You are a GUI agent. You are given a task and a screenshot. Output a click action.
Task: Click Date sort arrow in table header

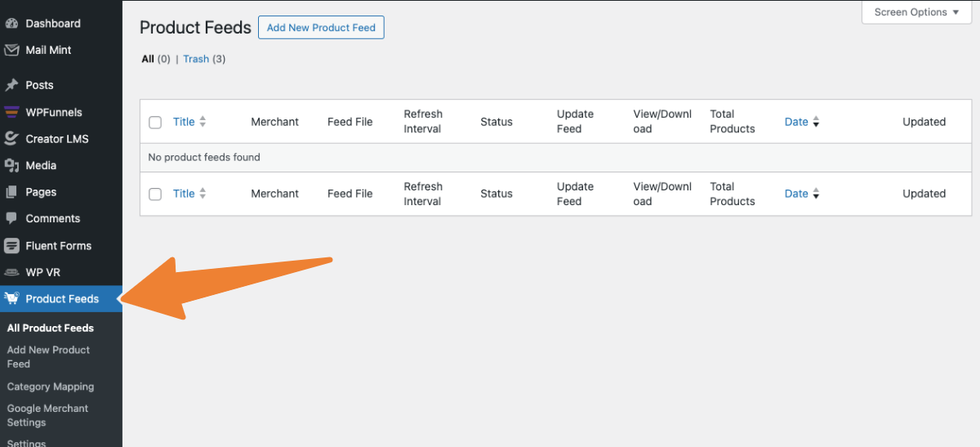(816, 123)
